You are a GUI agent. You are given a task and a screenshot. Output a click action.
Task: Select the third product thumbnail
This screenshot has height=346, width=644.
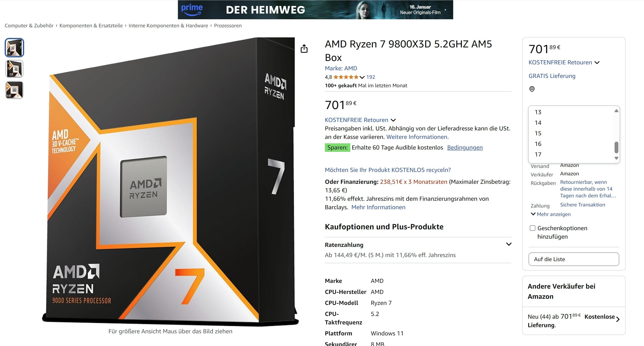tap(14, 90)
